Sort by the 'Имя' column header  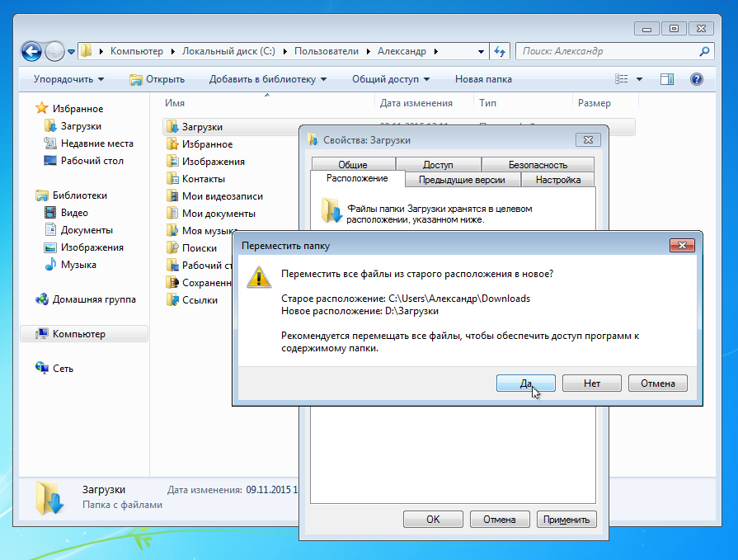tap(175, 103)
